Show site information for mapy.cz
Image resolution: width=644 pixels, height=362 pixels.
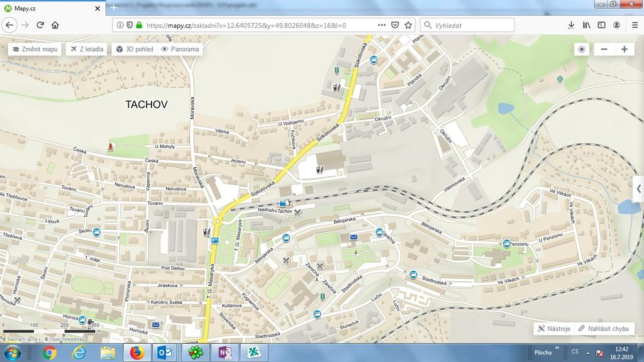tap(120, 25)
